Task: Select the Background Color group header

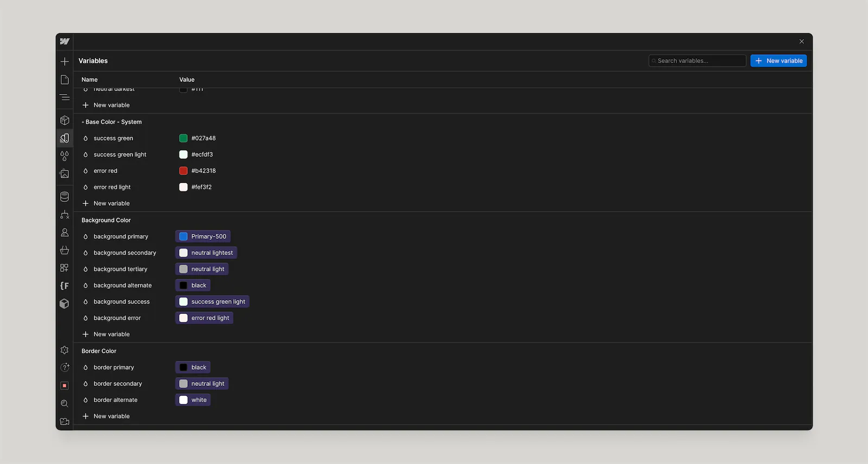Action: (106, 220)
